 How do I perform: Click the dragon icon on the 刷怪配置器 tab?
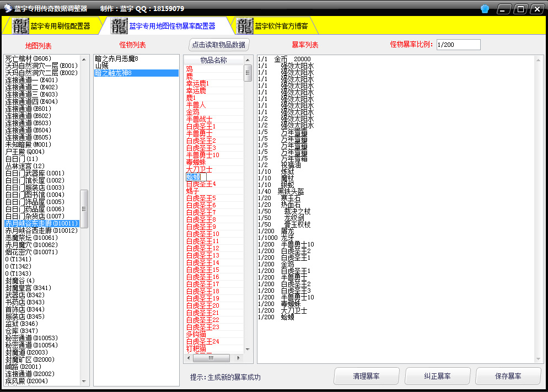coord(20,25)
